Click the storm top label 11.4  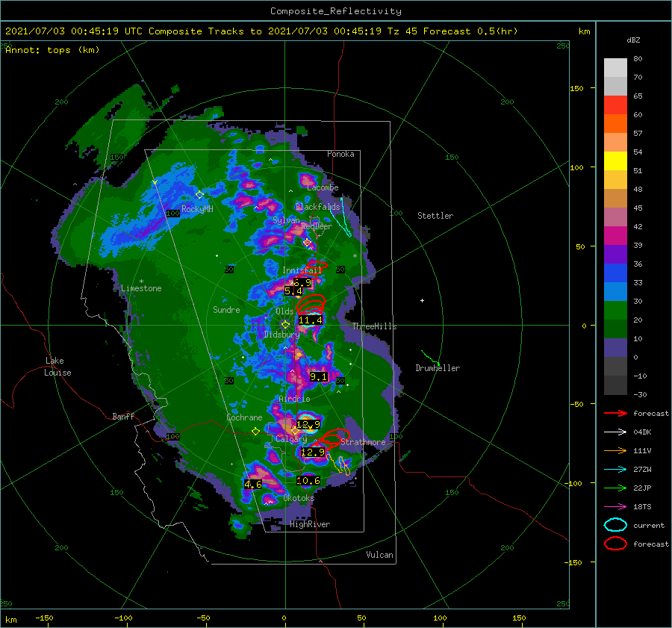(x=311, y=320)
